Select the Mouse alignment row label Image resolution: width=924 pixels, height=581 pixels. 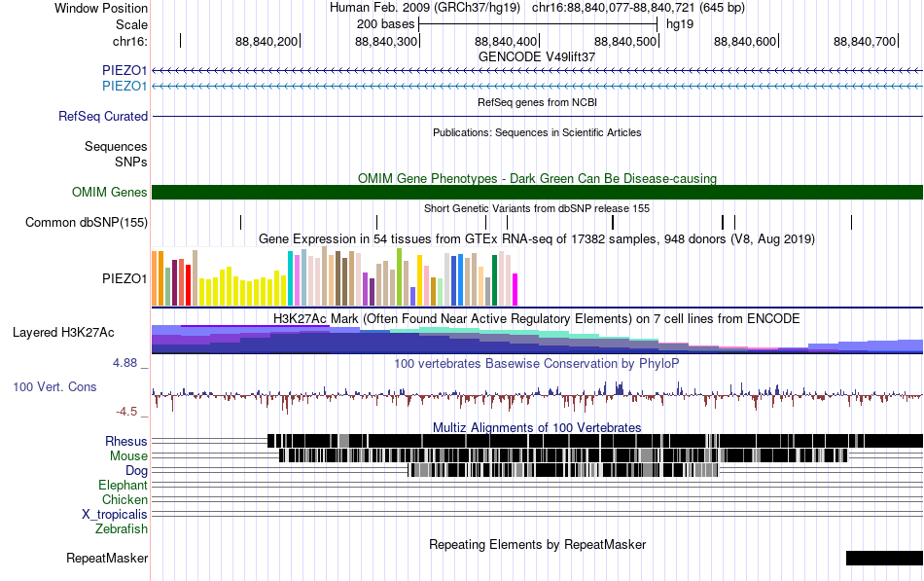point(128,455)
